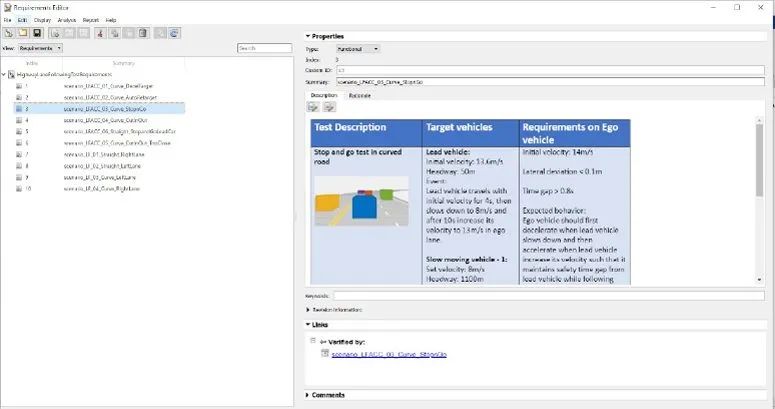Click the requirement icon in row 8
The width and height of the screenshot is (775, 409).
coord(19,166)
